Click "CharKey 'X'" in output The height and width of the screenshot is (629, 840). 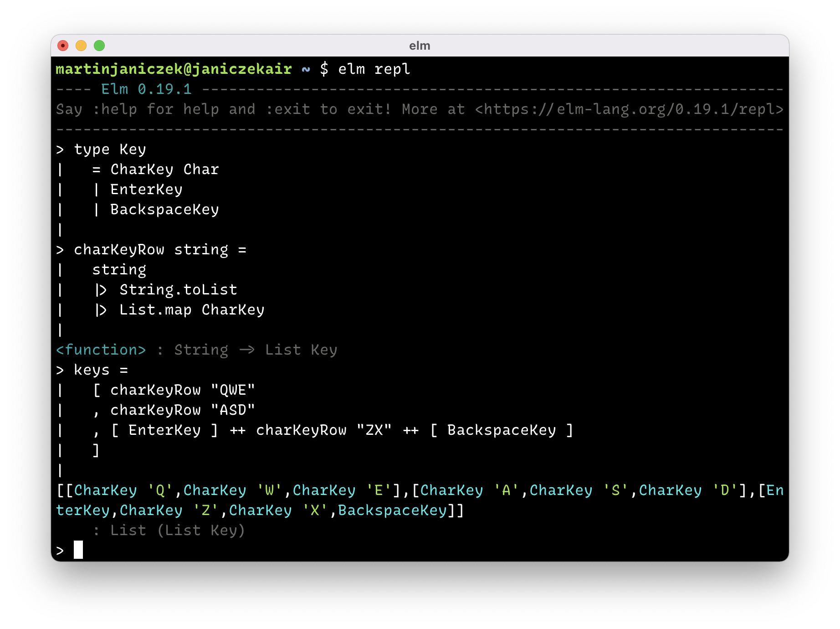(278, 510)
